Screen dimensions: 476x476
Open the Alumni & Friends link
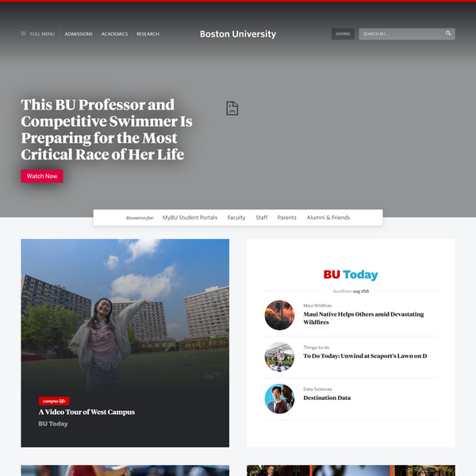click(x=328, y=217)
